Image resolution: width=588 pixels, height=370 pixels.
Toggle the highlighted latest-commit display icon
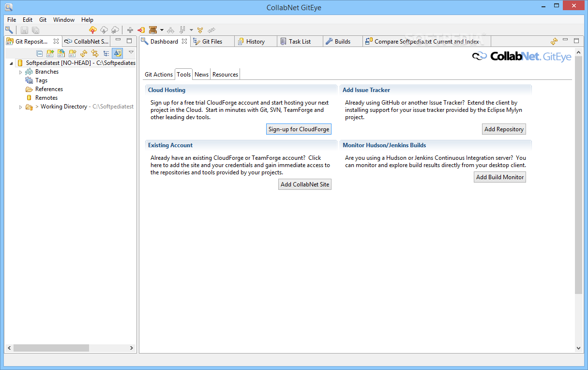click(x=117, y=53)
